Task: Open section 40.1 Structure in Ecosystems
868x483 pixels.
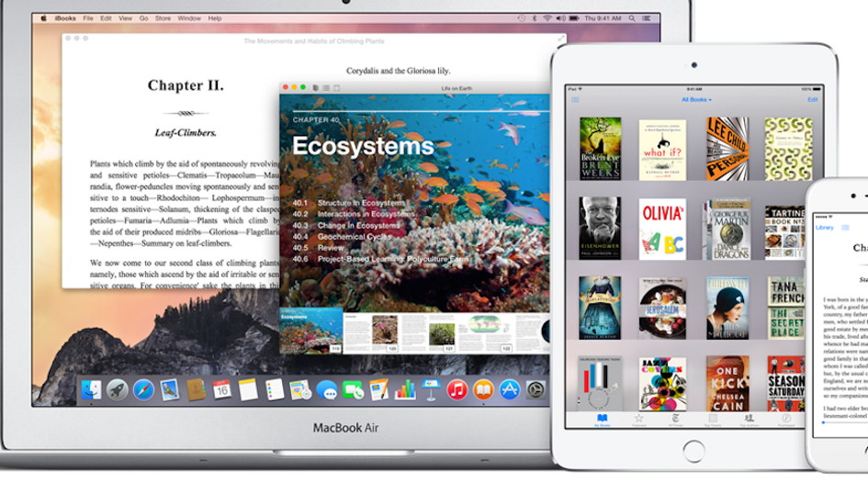Action: click(349, 203)
